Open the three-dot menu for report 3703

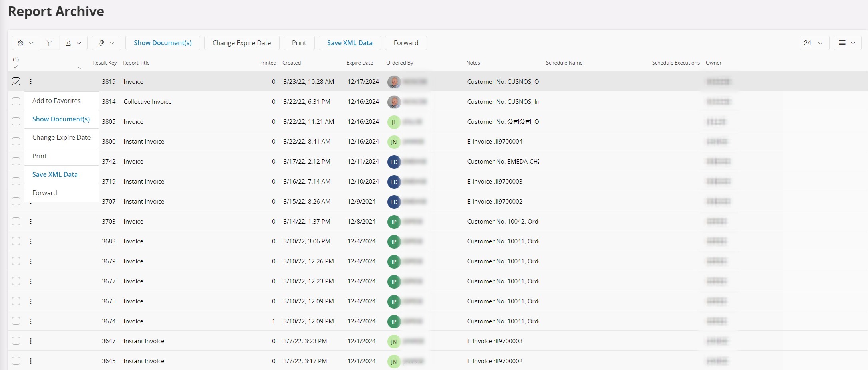pos(31,221)
